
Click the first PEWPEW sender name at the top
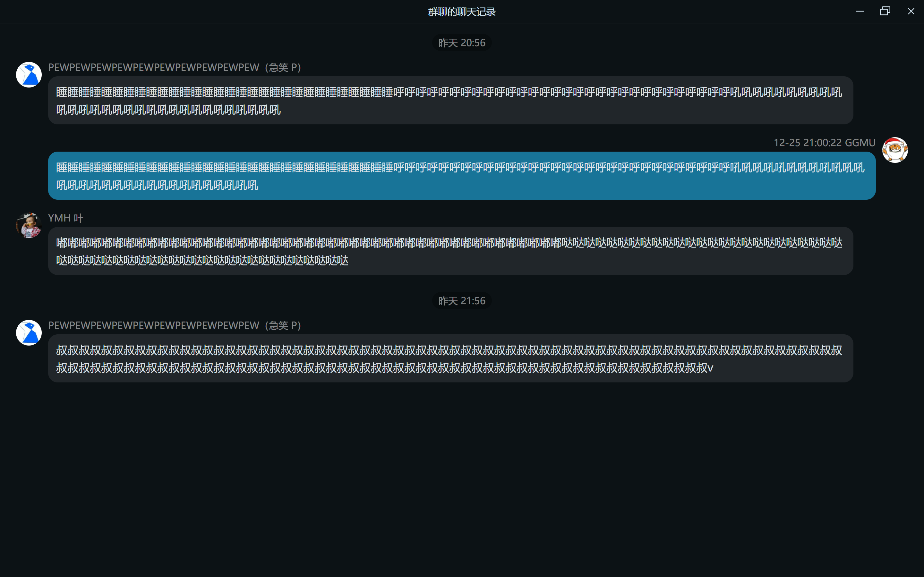(175, 68)
